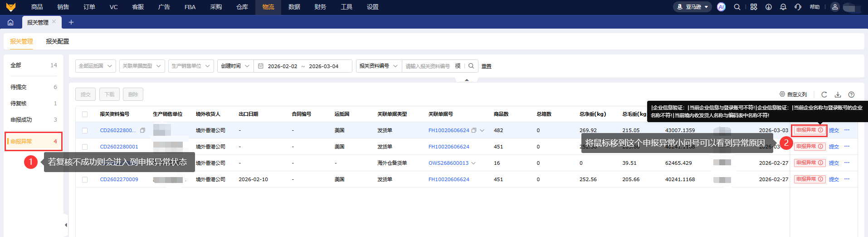The width and height of the screenshot is (868, 237).
Task: Select the 报关管理 sub tab
Action: coord(21,41)
